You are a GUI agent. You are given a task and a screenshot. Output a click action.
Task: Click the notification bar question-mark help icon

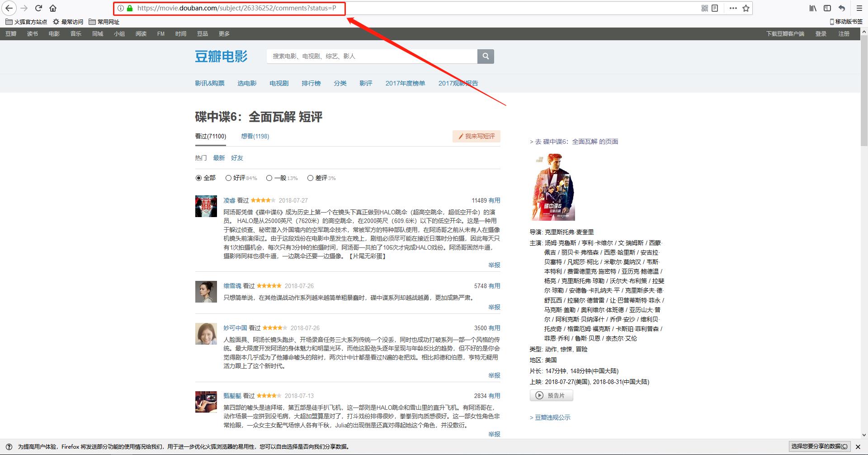point(9,447)
